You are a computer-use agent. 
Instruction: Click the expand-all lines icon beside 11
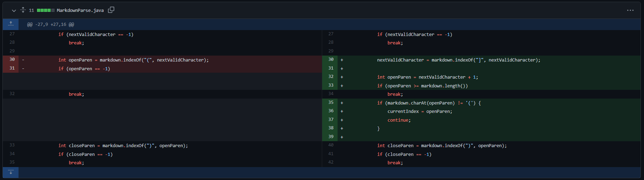(23, 10)
